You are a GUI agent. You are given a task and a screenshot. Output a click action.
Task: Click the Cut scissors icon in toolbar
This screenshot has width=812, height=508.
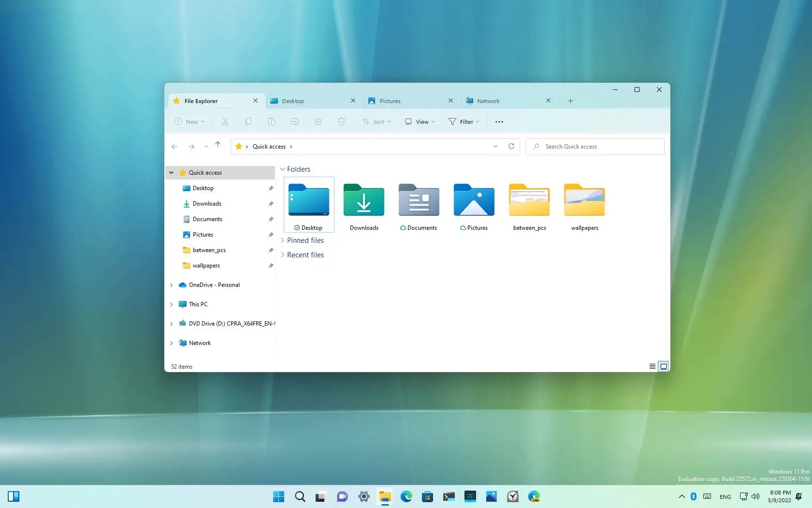[x=225, y=122]
